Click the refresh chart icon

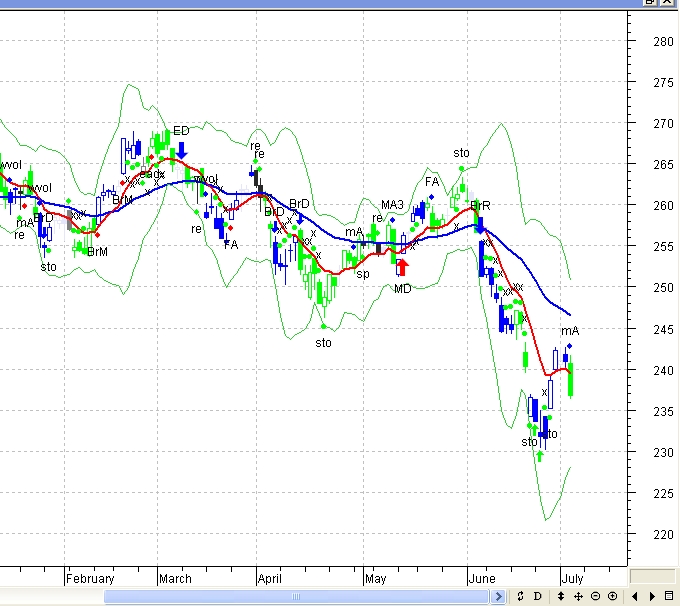point(521,597)
